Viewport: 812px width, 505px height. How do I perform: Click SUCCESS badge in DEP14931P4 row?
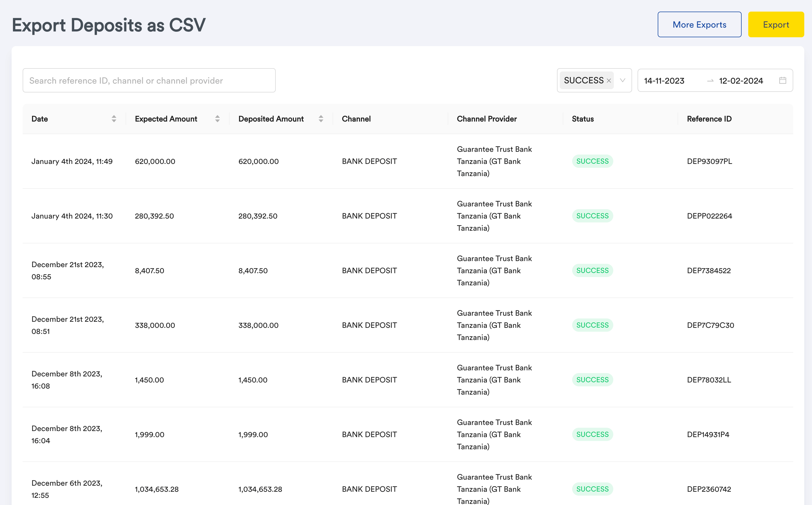(x=592, y=435)
